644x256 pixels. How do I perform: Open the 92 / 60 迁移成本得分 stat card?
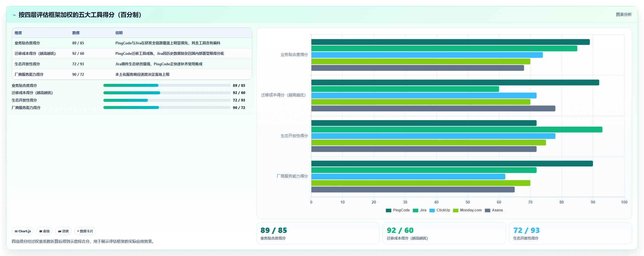(444, 233)
